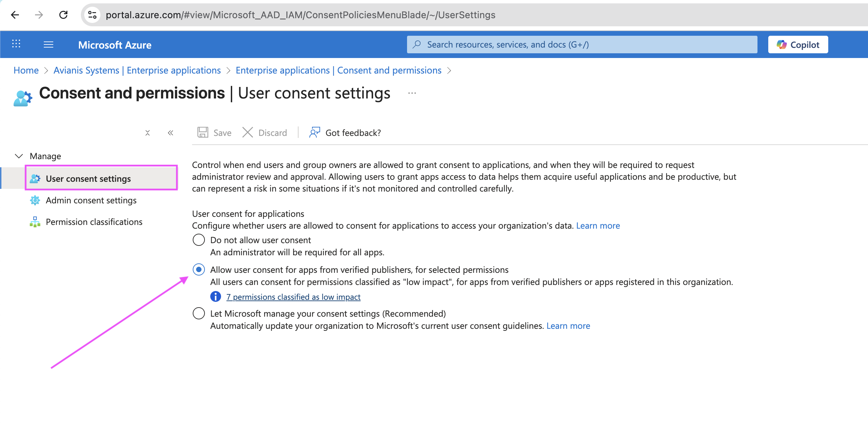Click the User consent settings person-gear icon
Viewport: 868px width, 433px height.
pos(35,179)
